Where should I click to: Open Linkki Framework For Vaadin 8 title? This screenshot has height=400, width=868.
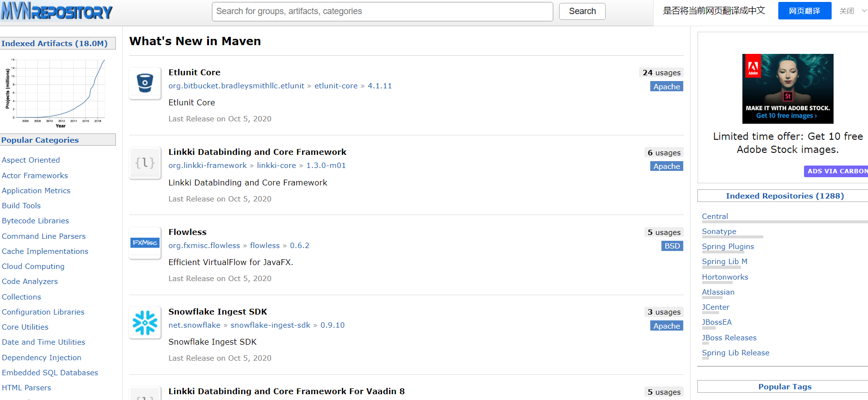[287, 391]
